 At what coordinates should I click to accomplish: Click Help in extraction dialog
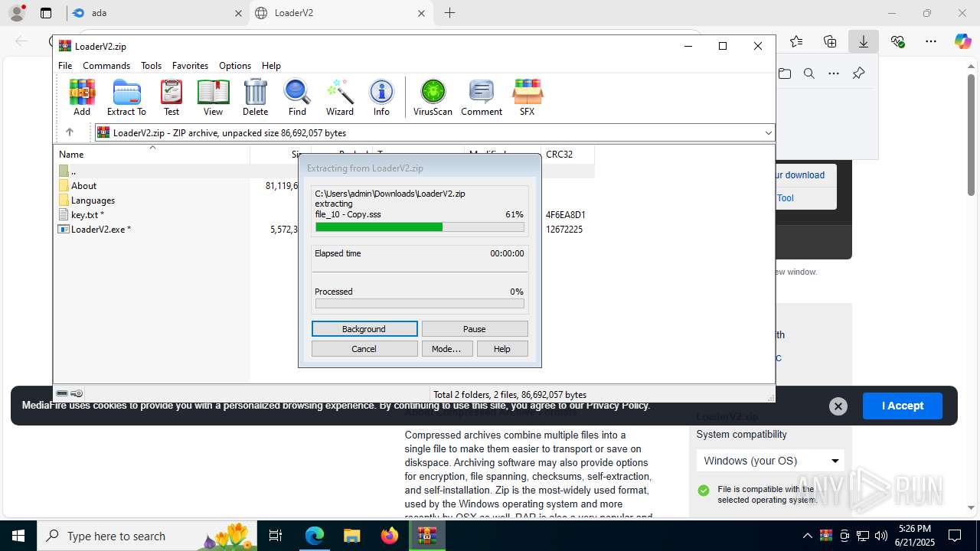502,349
